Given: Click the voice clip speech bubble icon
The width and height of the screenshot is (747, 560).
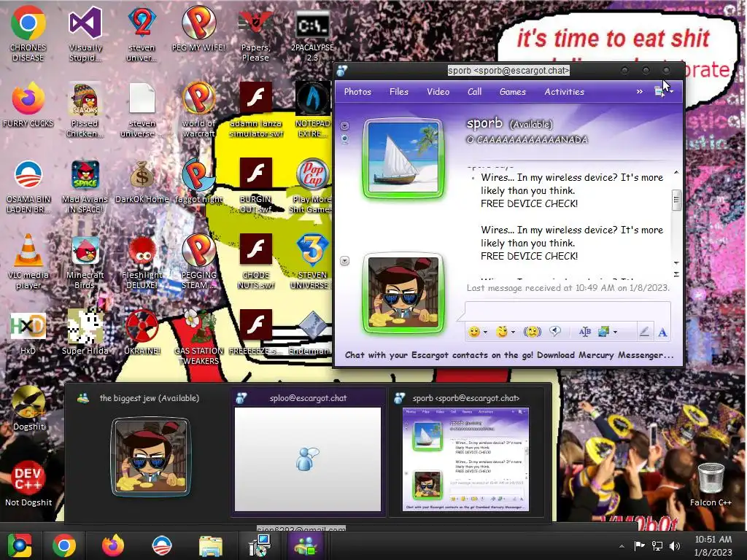Looking at the screenshot, I should [555, 332].
